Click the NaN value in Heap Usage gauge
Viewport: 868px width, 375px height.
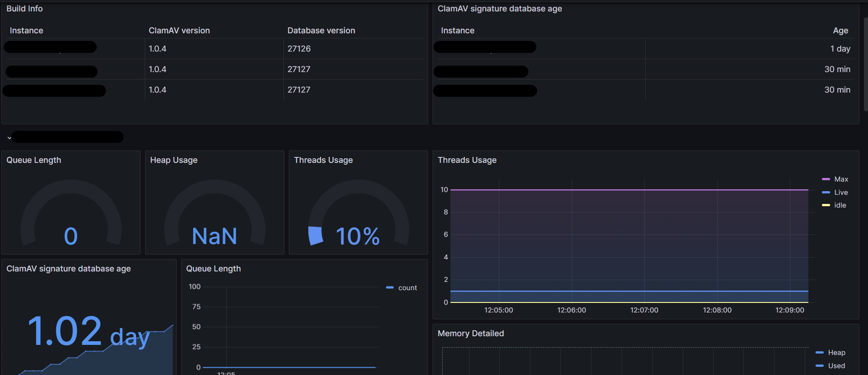click(214, 236)
